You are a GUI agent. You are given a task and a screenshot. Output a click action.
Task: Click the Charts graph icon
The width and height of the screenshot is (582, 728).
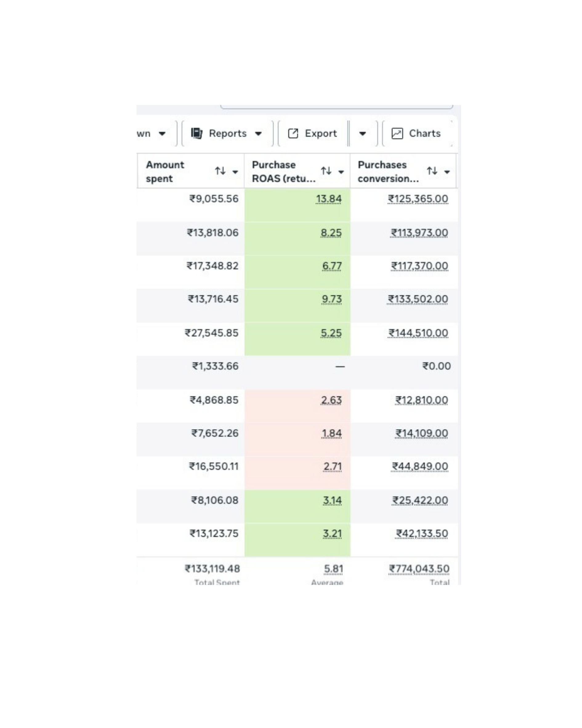tap(397, 133)
